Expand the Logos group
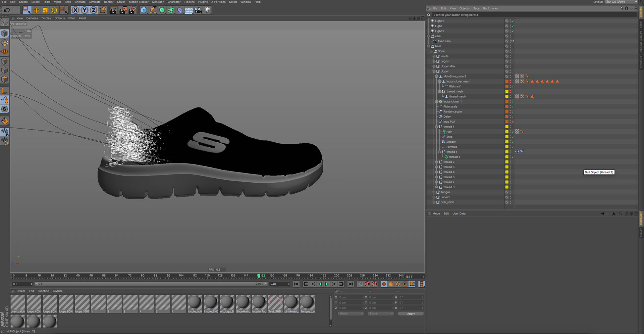This screenshot has width=644, height=334. 434,61
